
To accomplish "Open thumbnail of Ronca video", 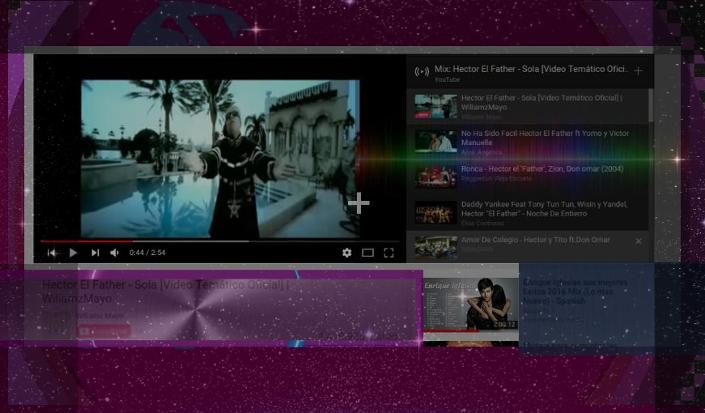I will click(x=436, y=177).
